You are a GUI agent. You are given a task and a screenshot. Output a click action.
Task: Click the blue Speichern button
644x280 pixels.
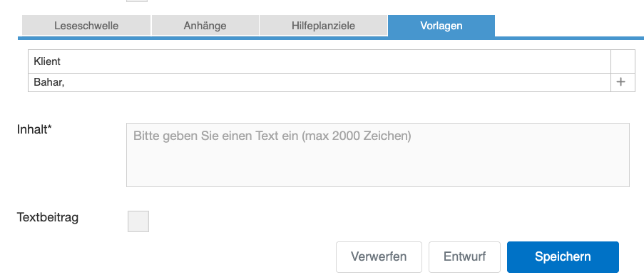pos(563,257)
